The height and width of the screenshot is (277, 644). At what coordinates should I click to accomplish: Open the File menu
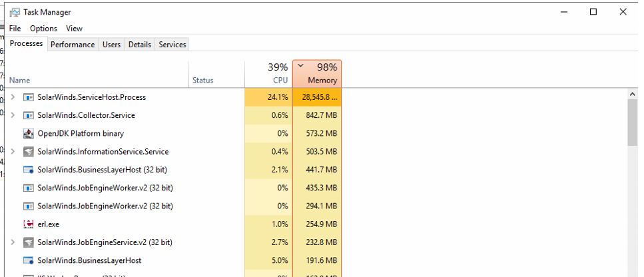pos(15,29)
